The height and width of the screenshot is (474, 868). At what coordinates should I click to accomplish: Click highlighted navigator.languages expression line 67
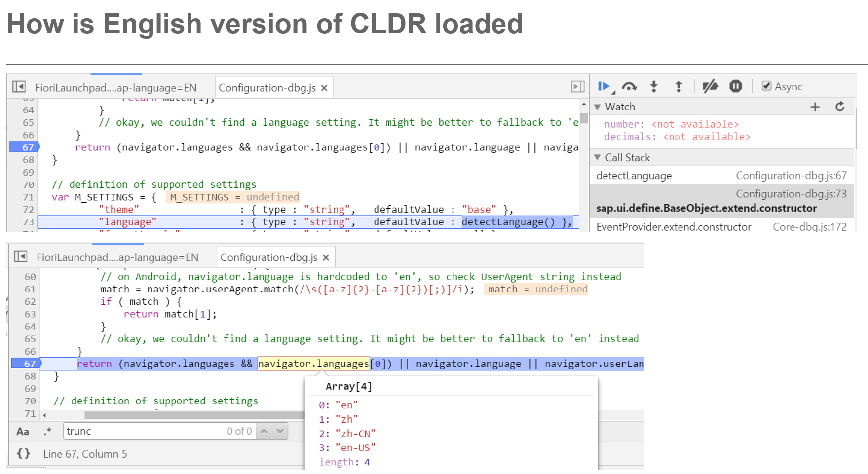(x=313, y=364)
